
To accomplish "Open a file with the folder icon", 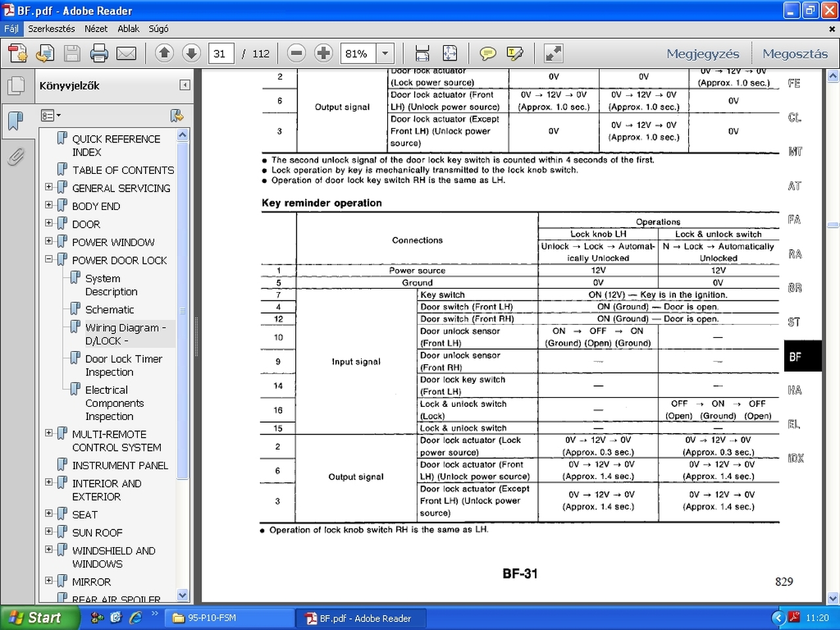I will [45, 53].
